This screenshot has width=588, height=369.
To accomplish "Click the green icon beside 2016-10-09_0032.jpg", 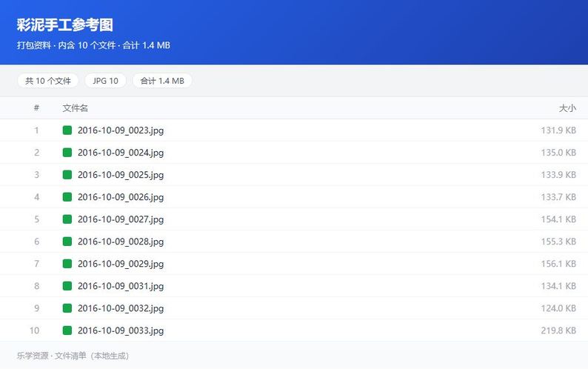I will click(67, 308).
